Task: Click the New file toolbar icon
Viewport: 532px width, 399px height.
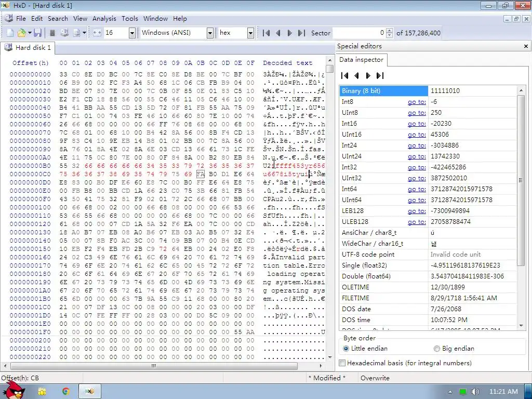Action: click(10, 33)
